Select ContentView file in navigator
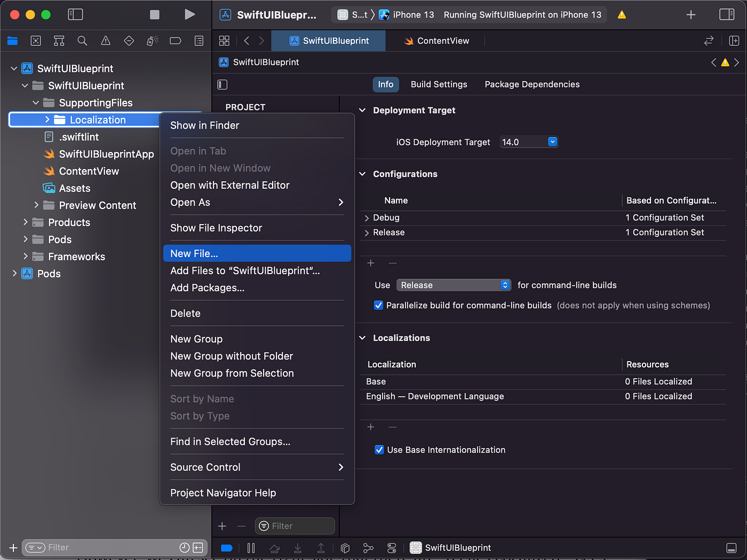 click(89, 171)
